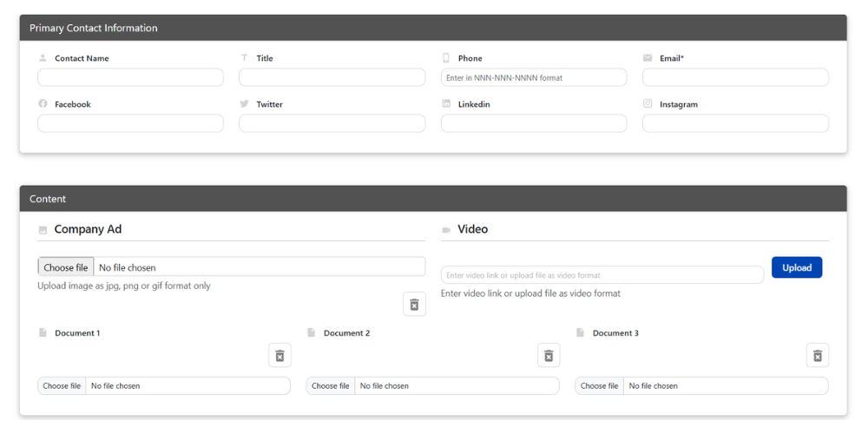The width and height of the screenshot is (868, 434).
Task: Click the Instagram icon beside its label
Action: pyautogui.click(x=648, y=104)
